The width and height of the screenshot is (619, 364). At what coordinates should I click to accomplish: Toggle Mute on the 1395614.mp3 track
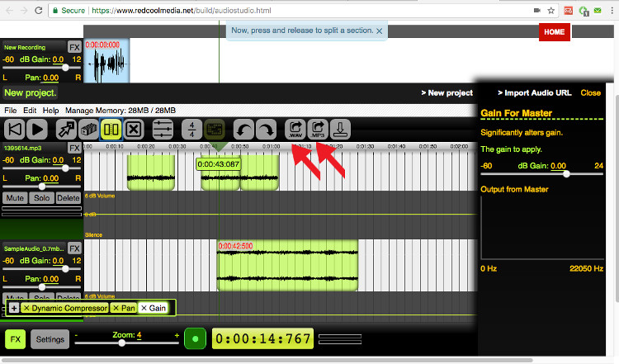coord(15,198)
